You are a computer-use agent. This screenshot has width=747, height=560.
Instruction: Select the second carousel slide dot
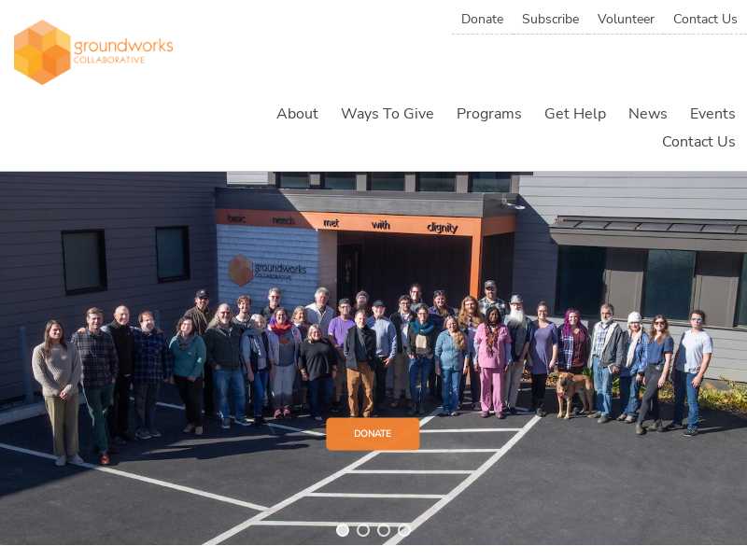[363, 530]
